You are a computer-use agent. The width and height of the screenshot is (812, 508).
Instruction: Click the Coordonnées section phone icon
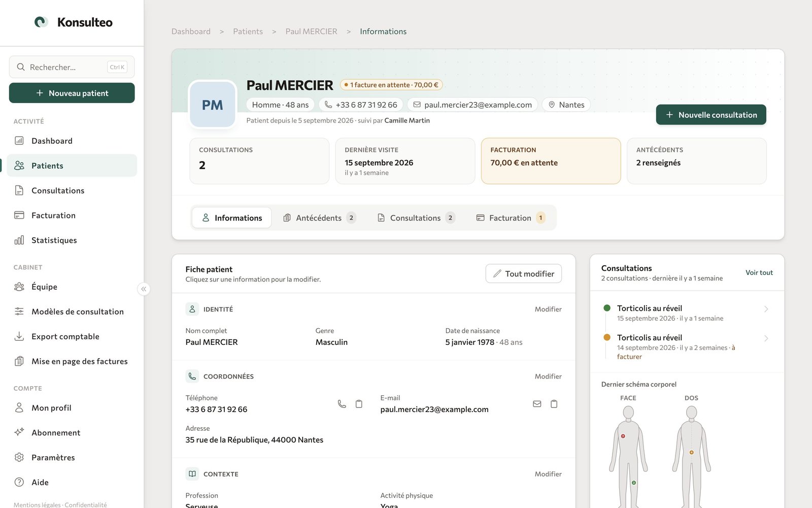[192, 376]
